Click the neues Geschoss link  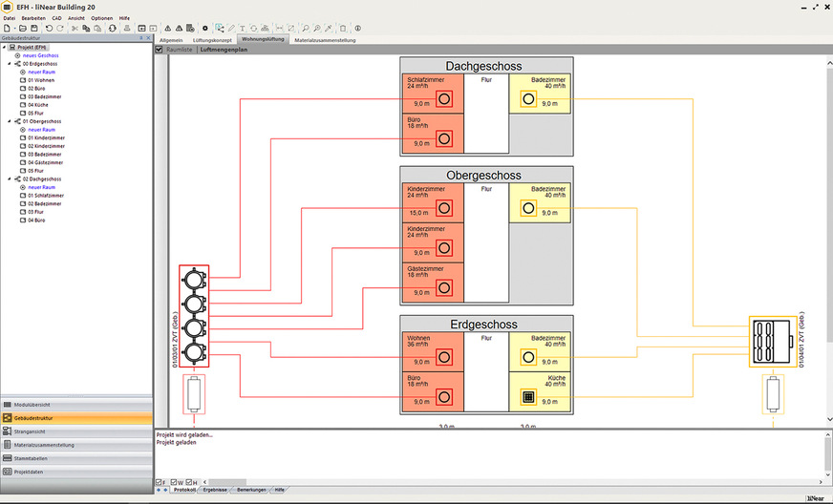click(x=43, y=55)
